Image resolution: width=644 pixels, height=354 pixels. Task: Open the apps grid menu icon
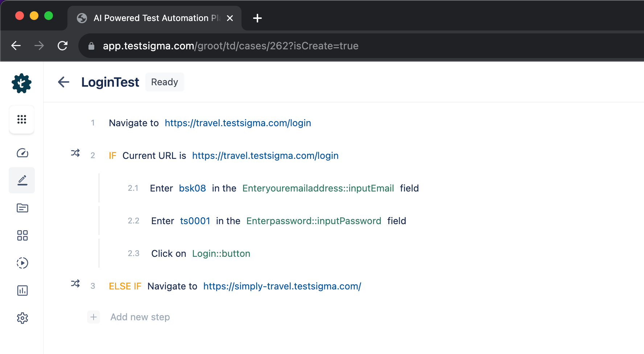[22, 119]
